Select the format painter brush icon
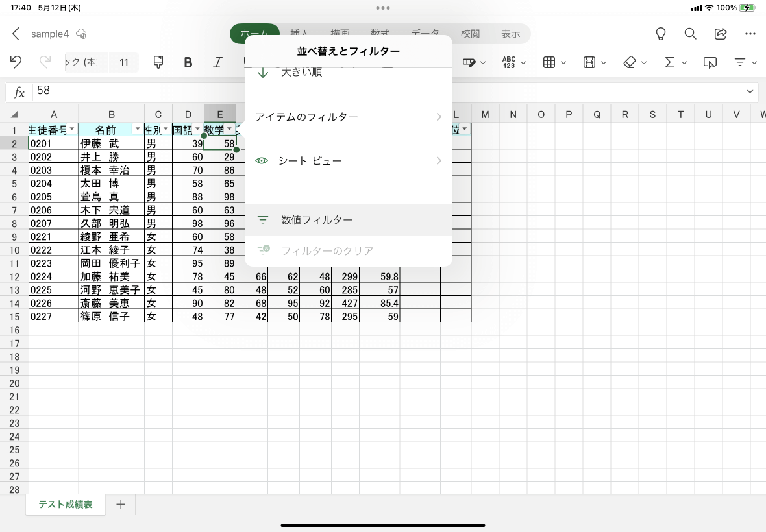Viewport: 766px width, 532px height. point(158,62)
